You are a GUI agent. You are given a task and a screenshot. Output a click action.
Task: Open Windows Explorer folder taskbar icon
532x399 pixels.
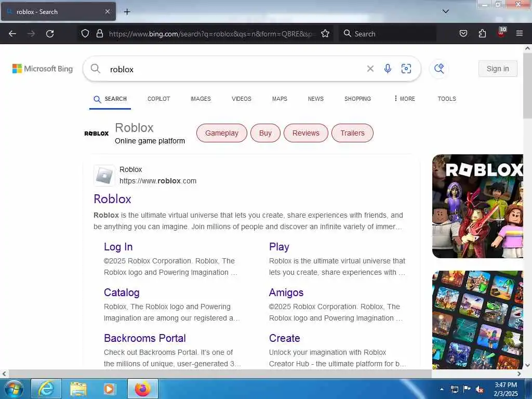[78, 389]
